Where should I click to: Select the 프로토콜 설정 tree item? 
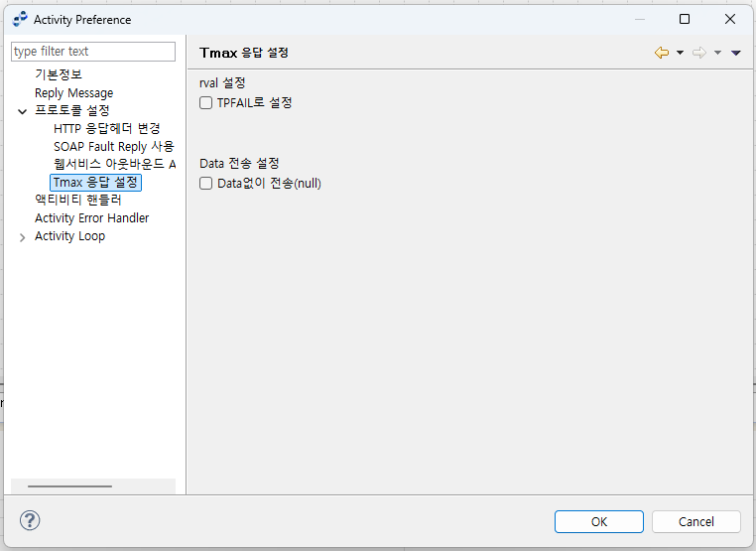point(72,110)
